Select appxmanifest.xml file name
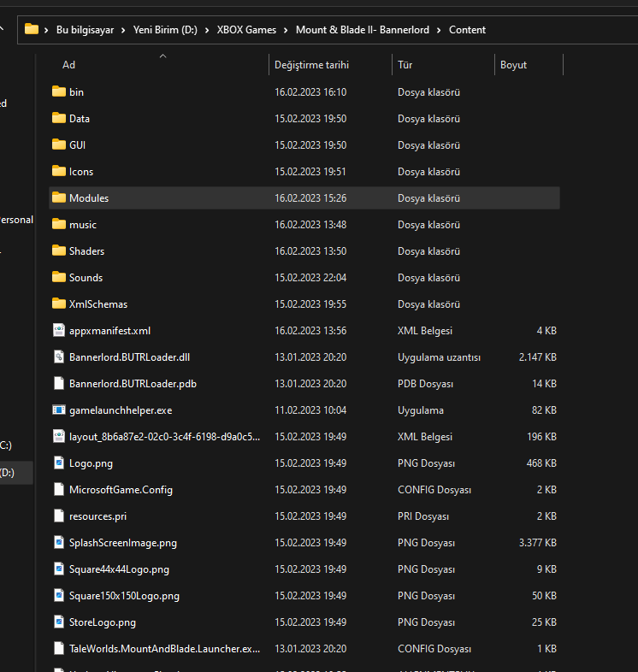 [x=109, y=330]
